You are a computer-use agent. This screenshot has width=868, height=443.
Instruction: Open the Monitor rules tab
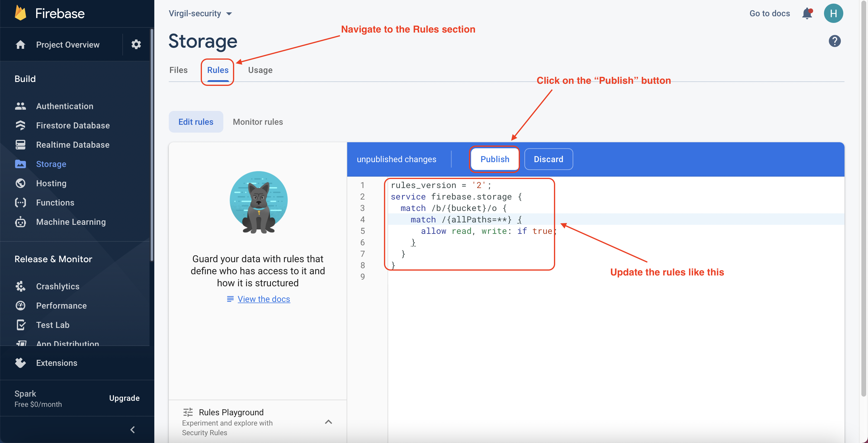[258, 122]
